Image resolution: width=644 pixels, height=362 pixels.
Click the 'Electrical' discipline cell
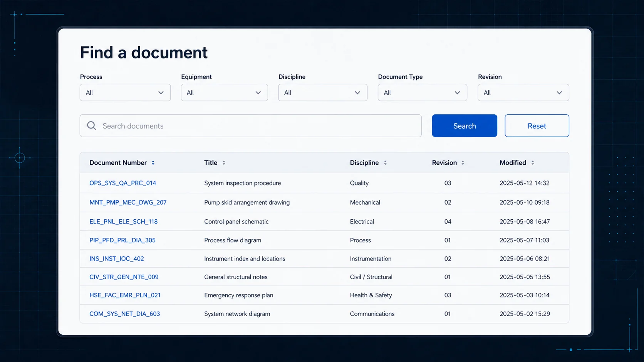point(362,222)
